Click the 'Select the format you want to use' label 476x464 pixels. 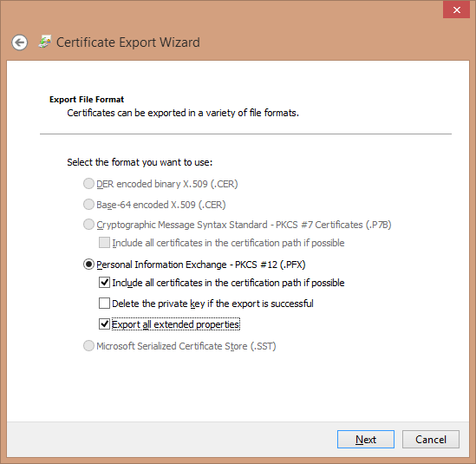140,162
